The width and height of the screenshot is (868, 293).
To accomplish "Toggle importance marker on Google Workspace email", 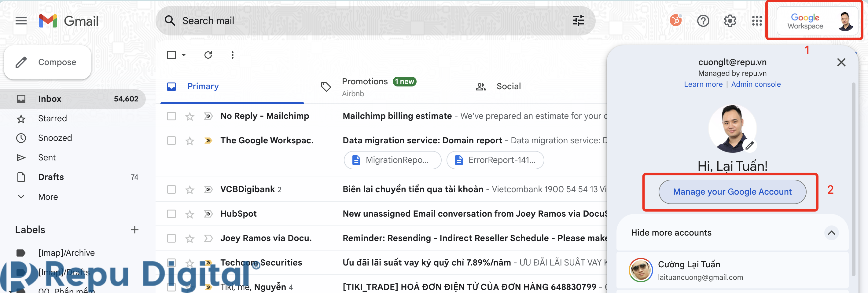I will (208, 141).
